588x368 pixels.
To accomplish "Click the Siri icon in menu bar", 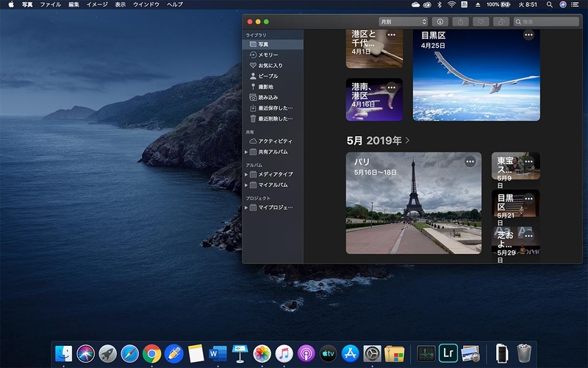I will tap(562, 4).
